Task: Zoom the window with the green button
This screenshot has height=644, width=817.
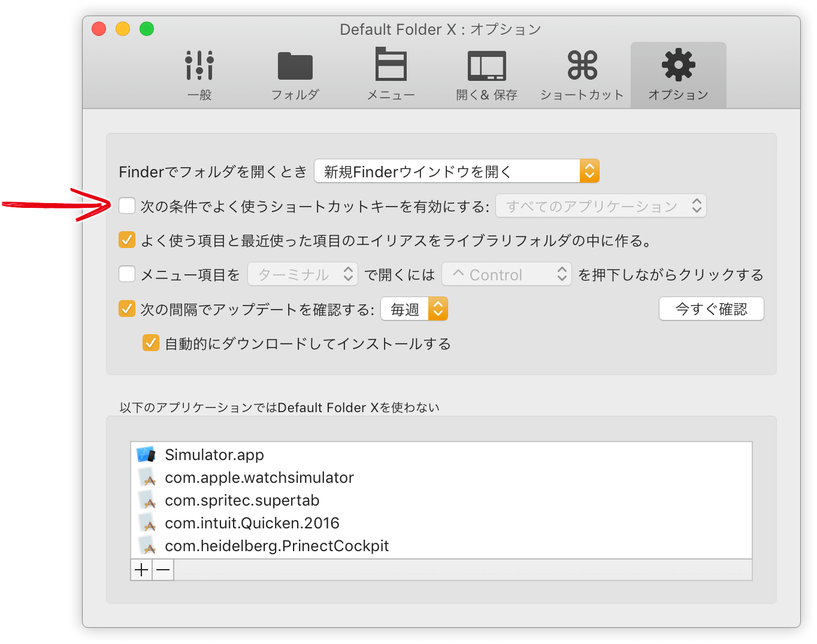Action: coord(147,29)
